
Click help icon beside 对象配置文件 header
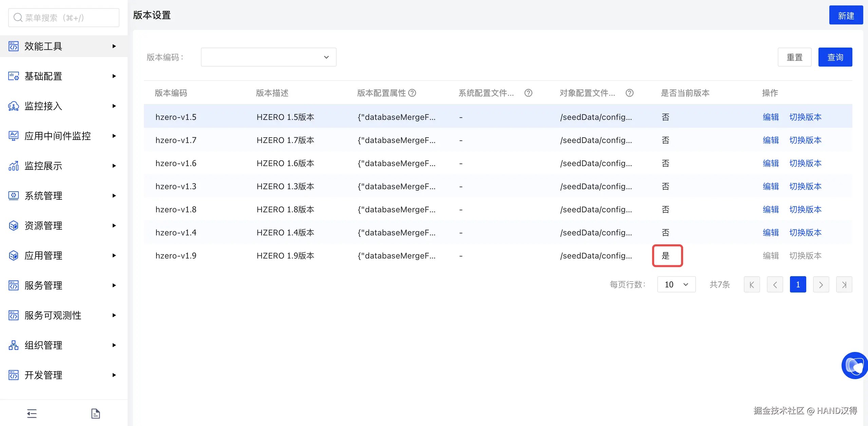pyautogui.click(x=629, y=93)
